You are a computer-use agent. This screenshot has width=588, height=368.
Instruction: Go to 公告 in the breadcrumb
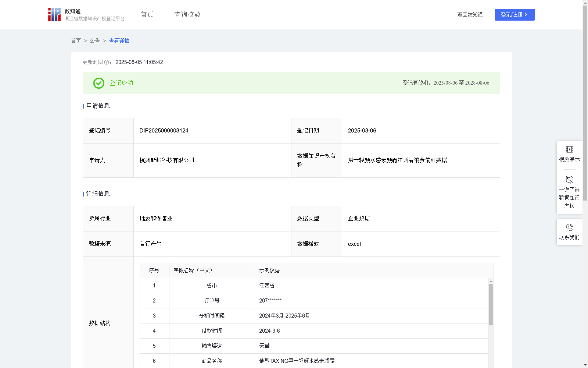[x=95, y=41]
